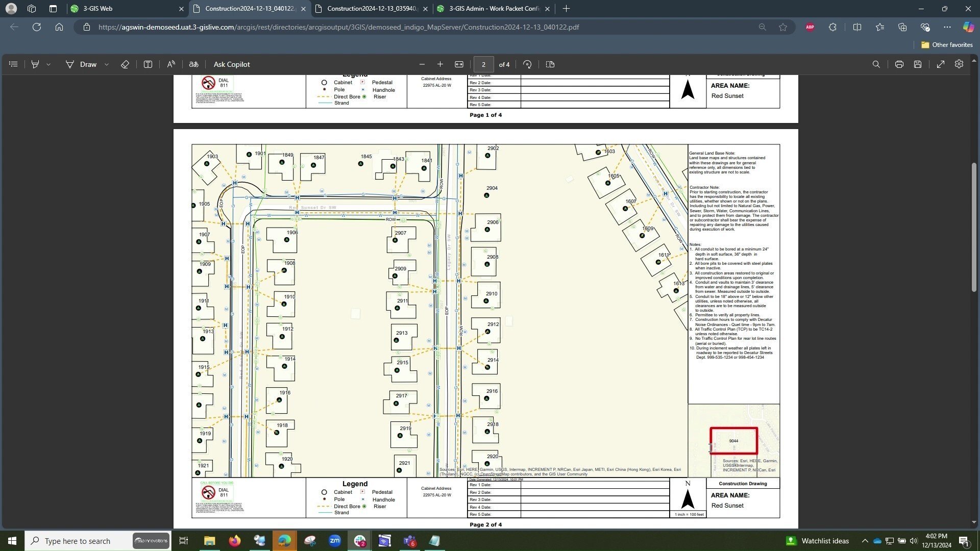
Task: Open the translate document tool
Action: click(x=193, y=64)
